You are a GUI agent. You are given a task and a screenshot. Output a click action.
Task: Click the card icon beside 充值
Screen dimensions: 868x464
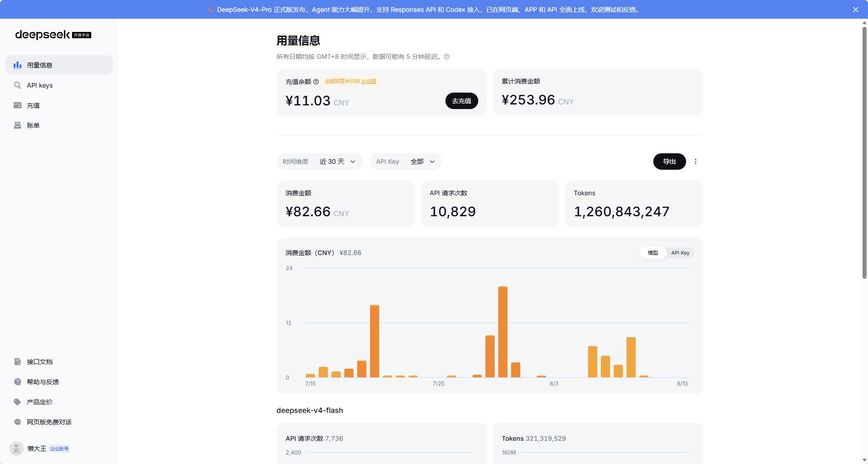coord(17,105)
